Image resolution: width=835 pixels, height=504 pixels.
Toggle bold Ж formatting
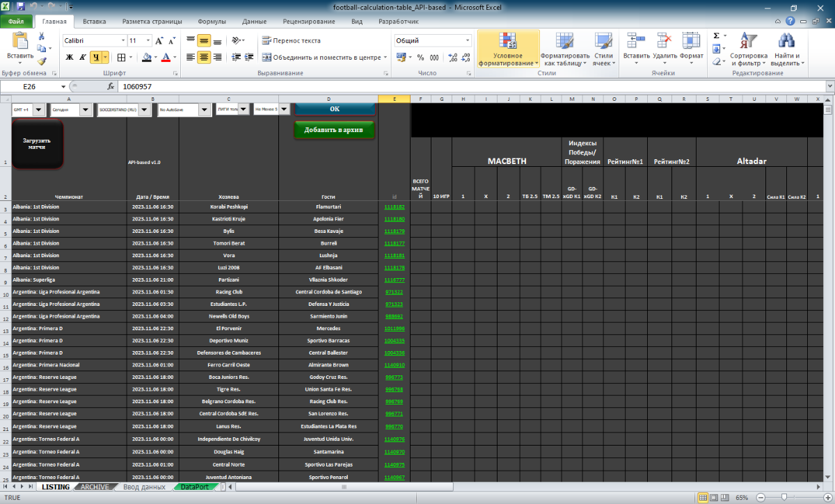[x=69, y=58]
